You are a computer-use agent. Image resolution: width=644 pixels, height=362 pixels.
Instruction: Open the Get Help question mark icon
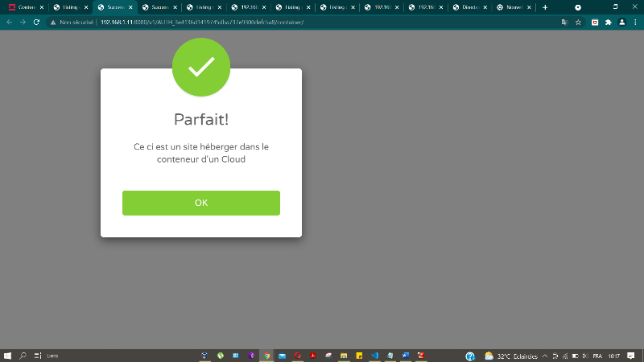470,356
